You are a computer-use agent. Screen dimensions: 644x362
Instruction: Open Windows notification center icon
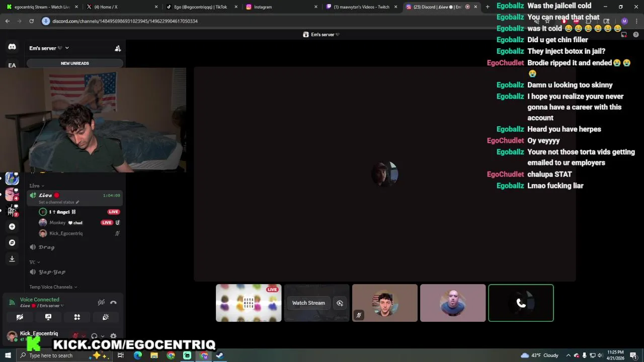[x=633, y=355]
